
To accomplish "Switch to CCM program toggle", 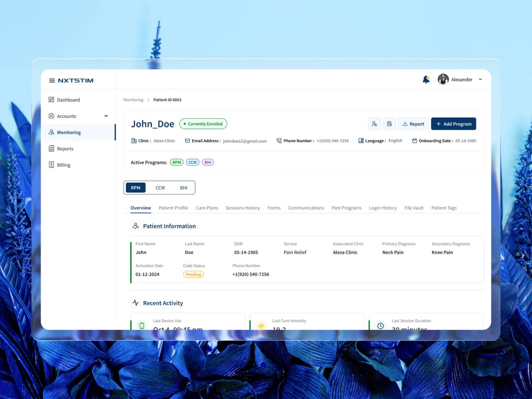I will [x=160, y=188].
